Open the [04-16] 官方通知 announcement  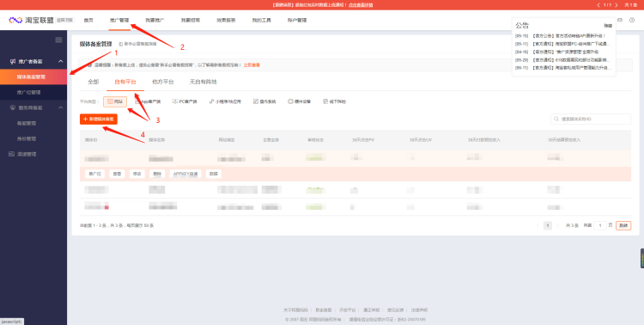point(556,52)
